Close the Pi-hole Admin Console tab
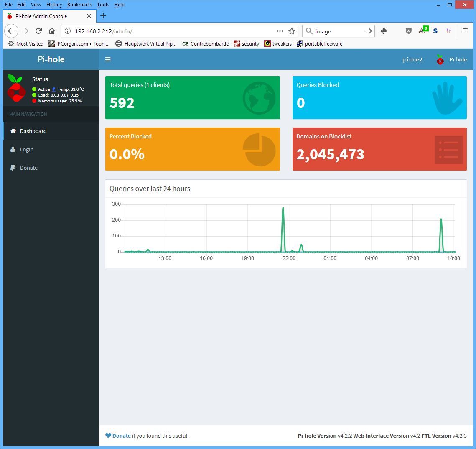The height and width of the screenshot is (449, 476). pyautogui.click(x=89, y=16)
